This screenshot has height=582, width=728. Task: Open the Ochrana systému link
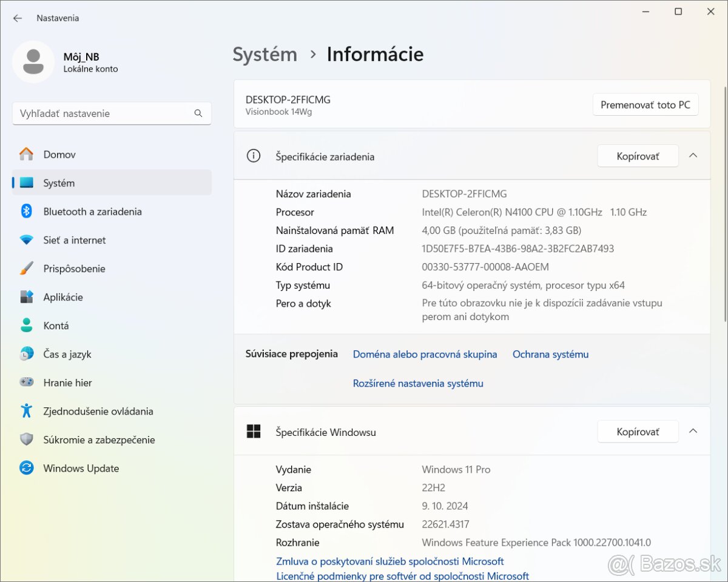550,354
